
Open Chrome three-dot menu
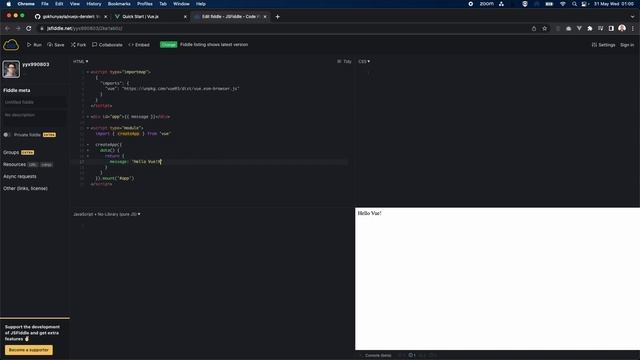633,29
